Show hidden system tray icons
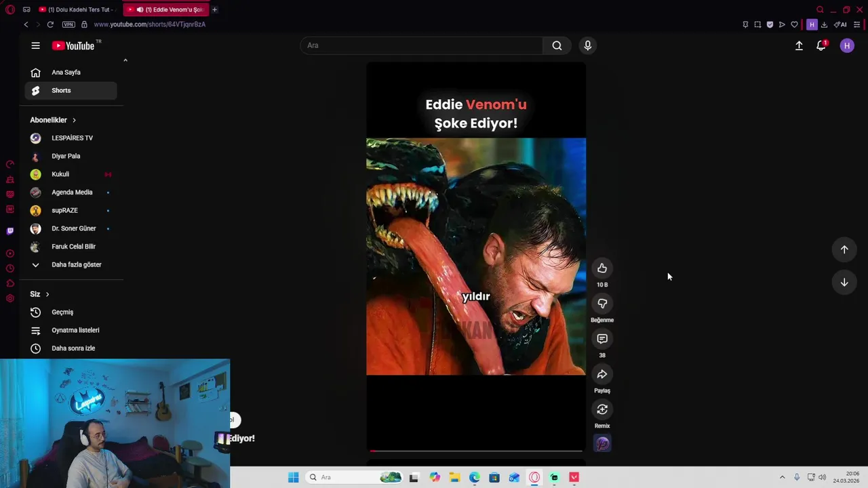 coord(782,477)
